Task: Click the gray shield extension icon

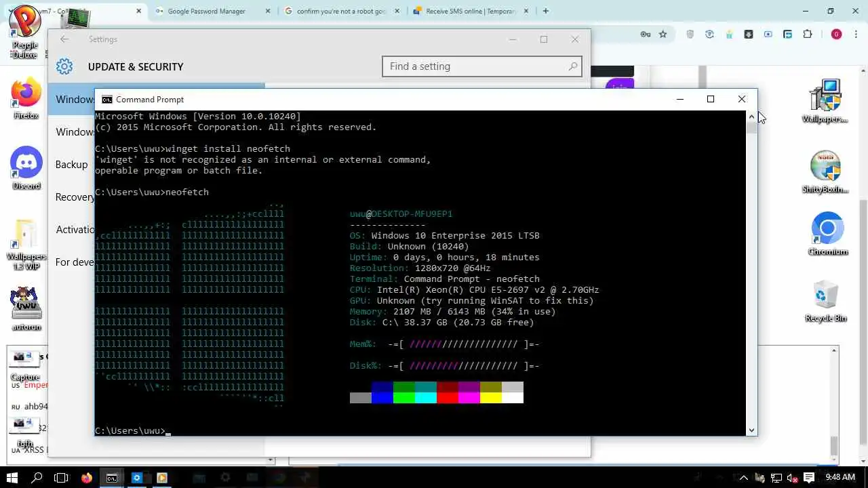Action: (690, 34)
